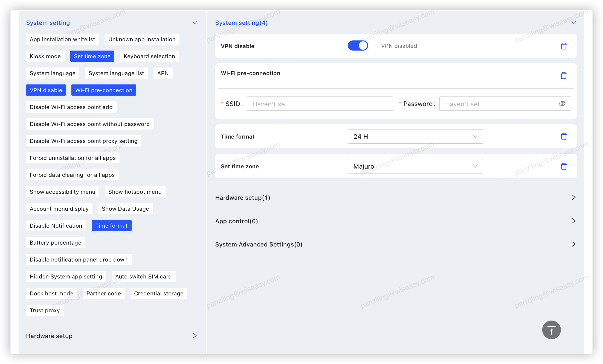The image size is (603, 364).
Task: Deselect the Time format setting tag
Action: coord(111,226)
